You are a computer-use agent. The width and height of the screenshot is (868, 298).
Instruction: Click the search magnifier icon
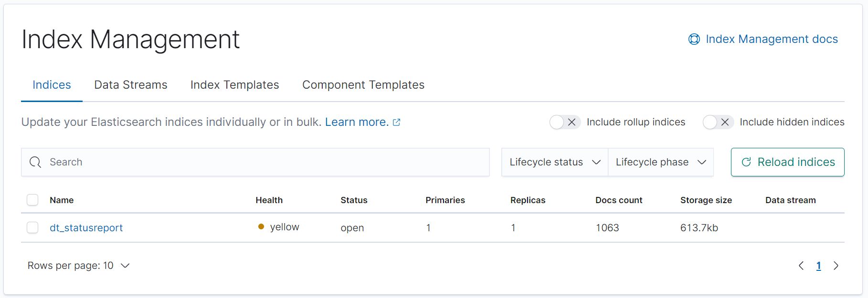coord(35,162)
